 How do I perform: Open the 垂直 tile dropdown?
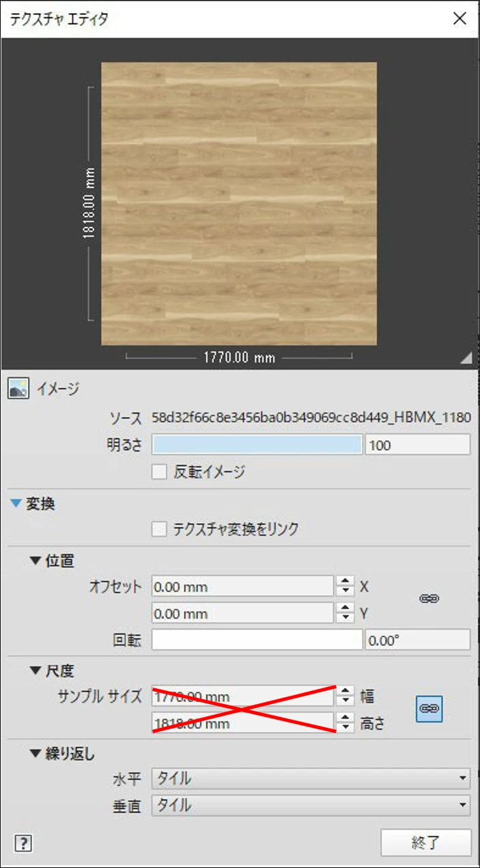(311, 805)
